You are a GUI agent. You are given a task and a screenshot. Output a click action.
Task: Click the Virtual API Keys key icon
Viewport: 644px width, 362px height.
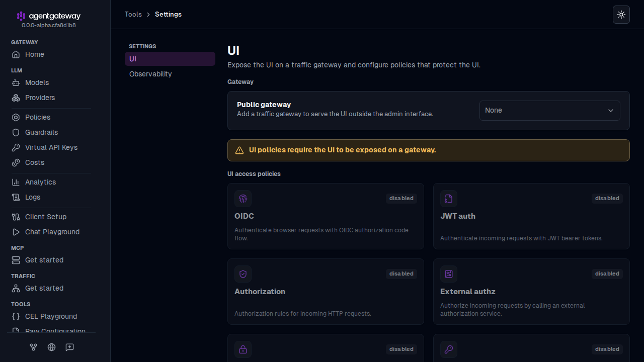pyautogui.click(x=16, y=147)
